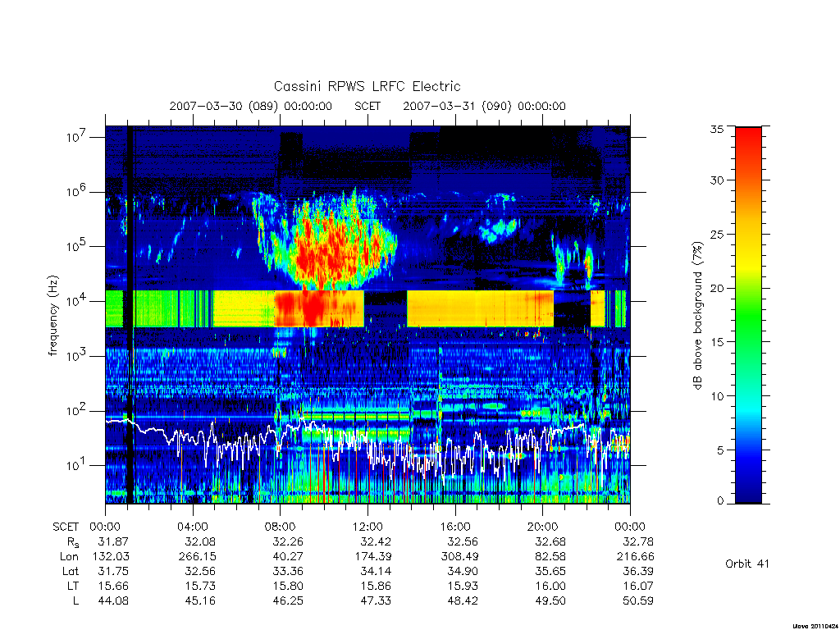Click the '15' colorbar tick value

tap(716, 342)
